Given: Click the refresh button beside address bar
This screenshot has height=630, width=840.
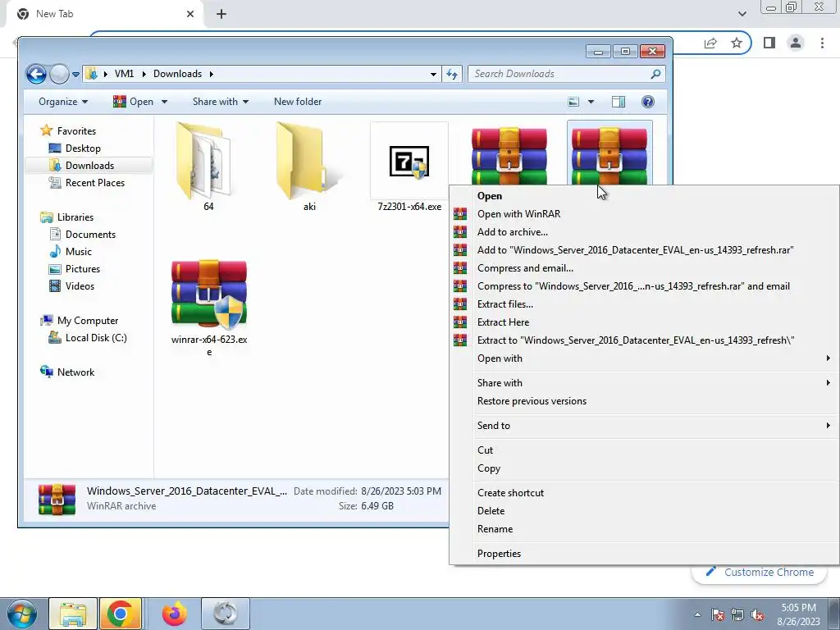Looking at the screenshot, I should [x=452, y=74].
